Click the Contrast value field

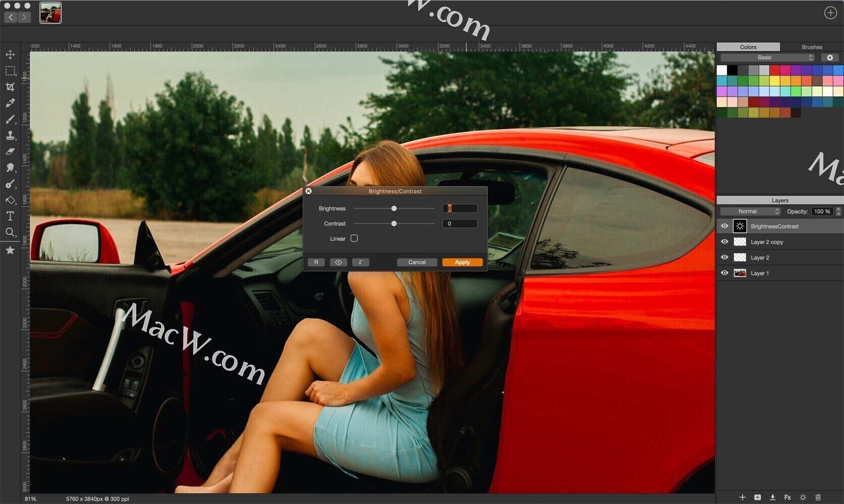[460, 223]
